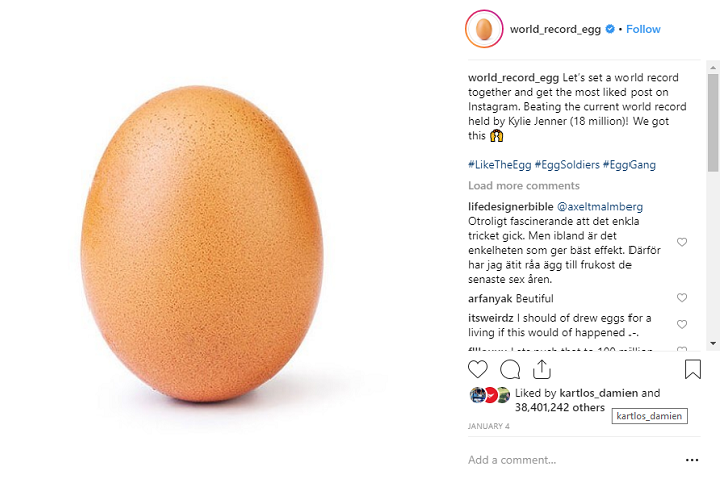Open the #LikeTheEgg hashtag
720x480 pixels.
coord(499,165)
